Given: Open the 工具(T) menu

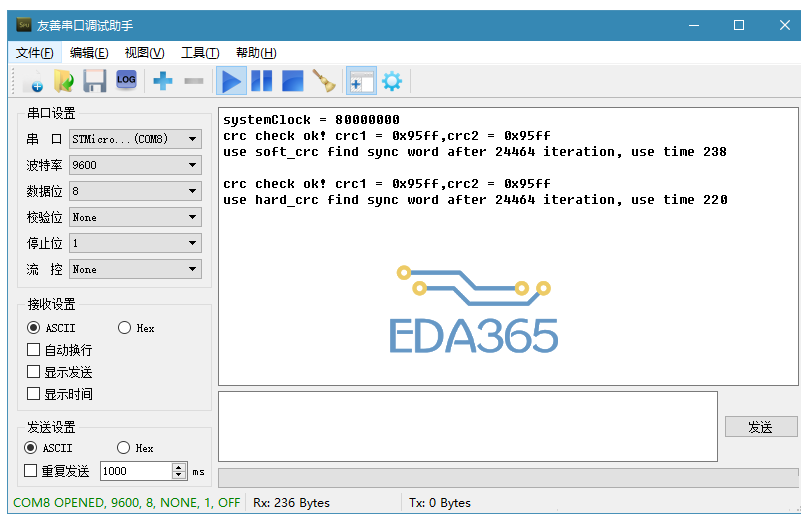Looking at the screenshot, I should [x=200, y=53].
